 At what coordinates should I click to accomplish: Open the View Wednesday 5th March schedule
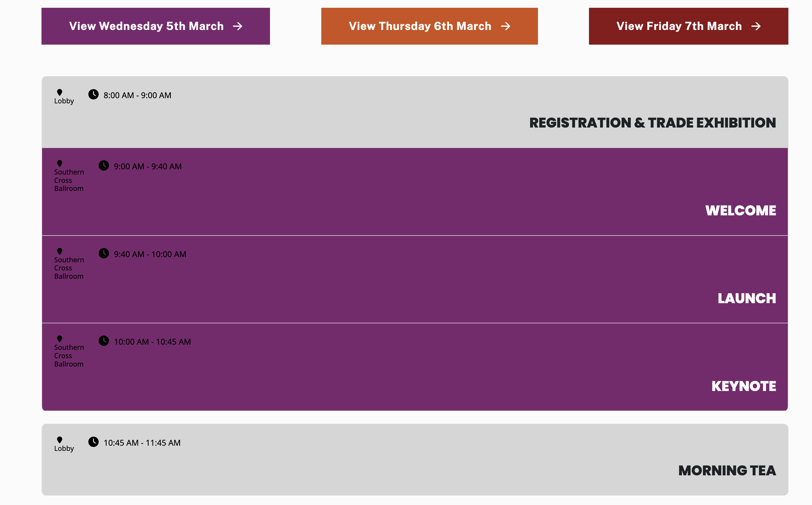click(x=156, y=26)
